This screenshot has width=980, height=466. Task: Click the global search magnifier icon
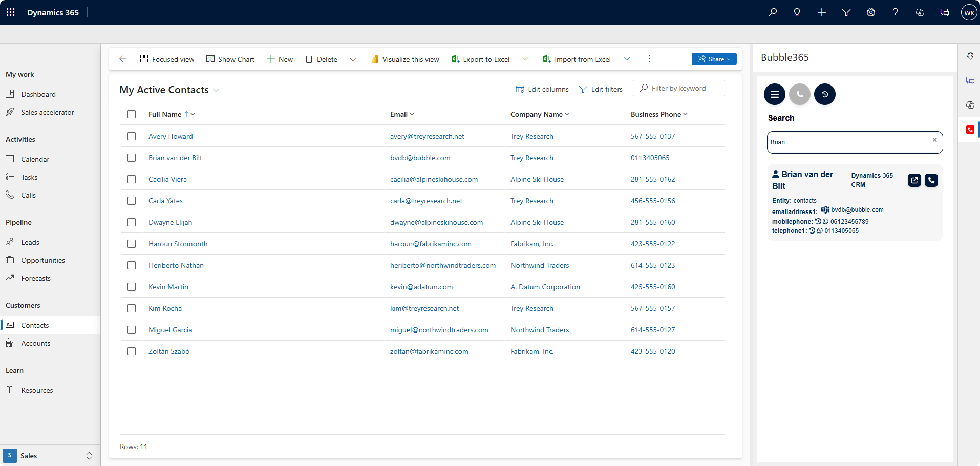coord(772,12)
